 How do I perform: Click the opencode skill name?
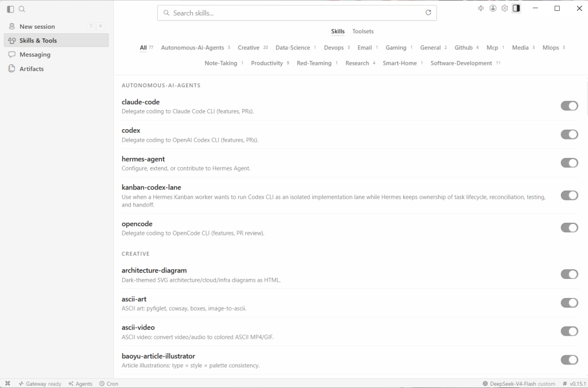tap(137, 224)
